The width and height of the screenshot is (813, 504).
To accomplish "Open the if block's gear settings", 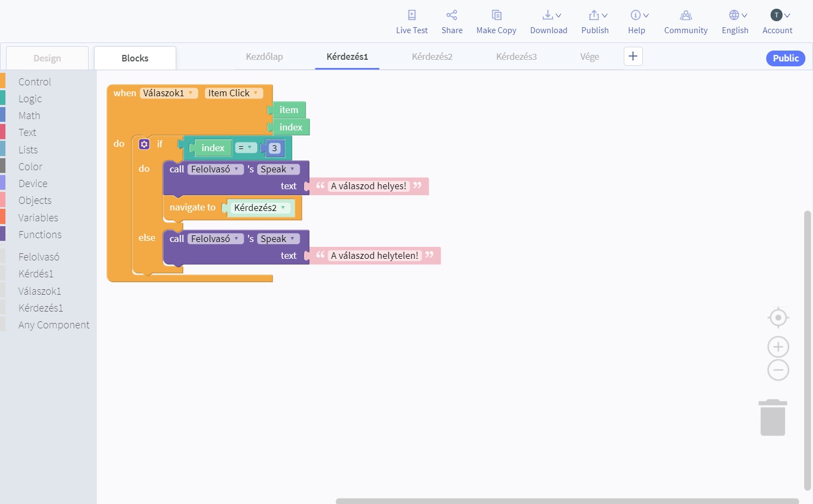I will (144, 144).
